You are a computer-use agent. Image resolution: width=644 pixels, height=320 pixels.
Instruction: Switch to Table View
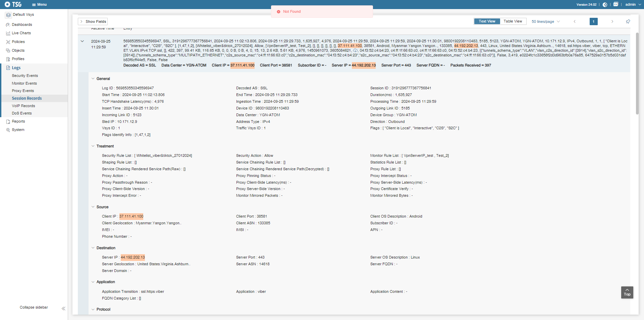[x=513, y=21]
